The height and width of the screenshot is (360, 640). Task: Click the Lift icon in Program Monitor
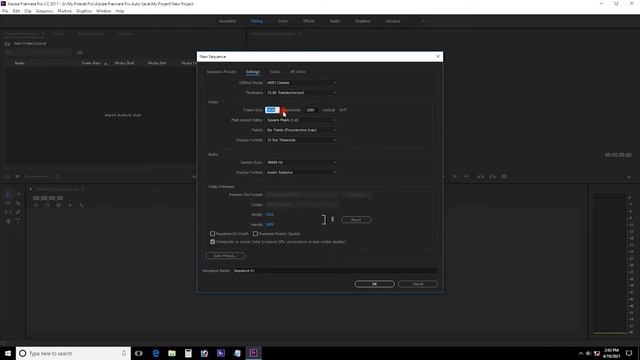[x=481, y=176]
